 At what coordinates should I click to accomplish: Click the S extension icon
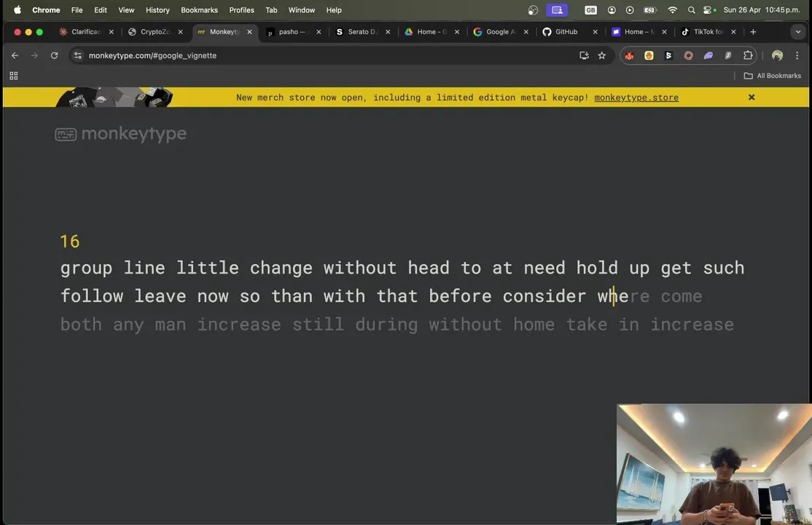668,55
